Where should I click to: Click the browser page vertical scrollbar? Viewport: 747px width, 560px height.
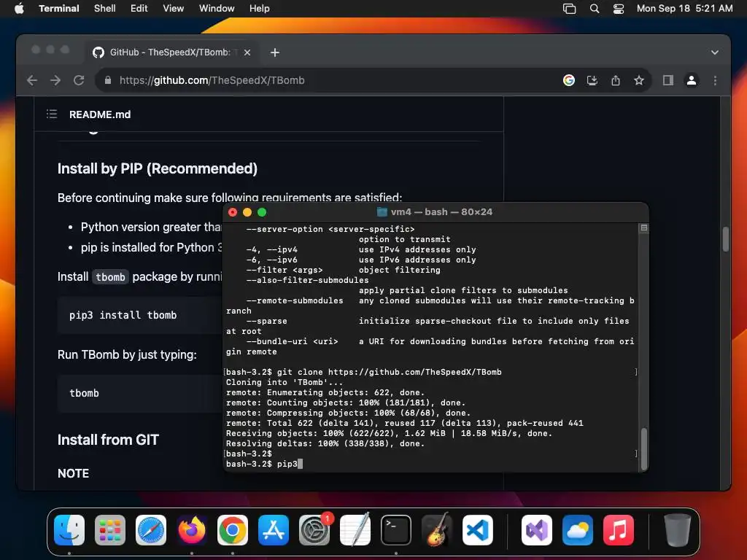point(726,239)
